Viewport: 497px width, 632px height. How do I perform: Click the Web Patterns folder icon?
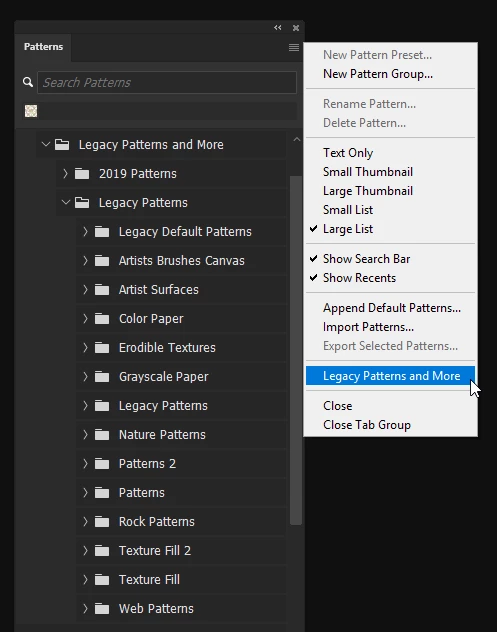click(102, 609)
